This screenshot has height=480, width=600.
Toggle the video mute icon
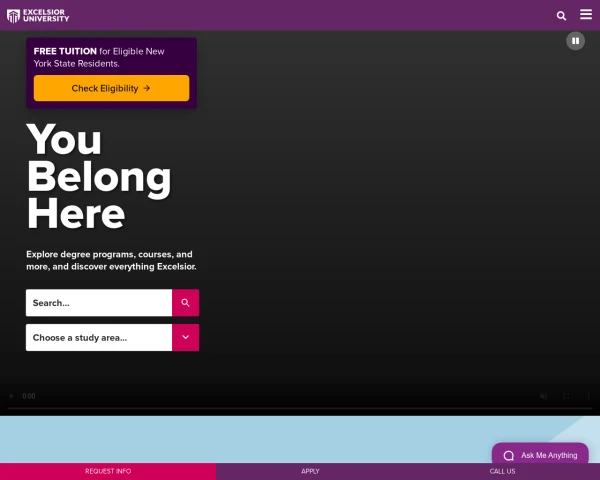543,396
